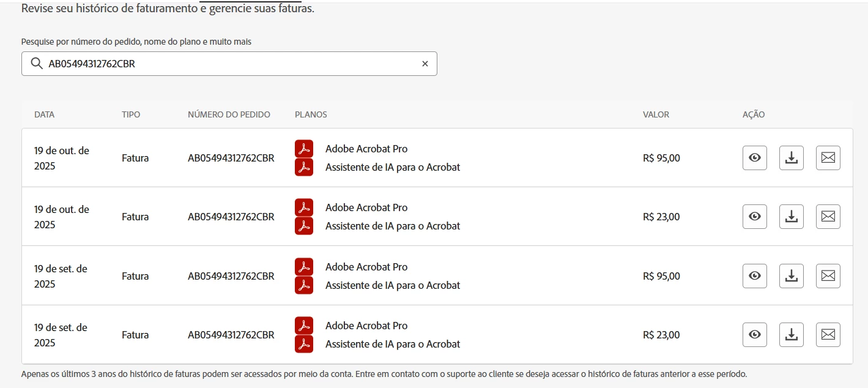Download the R$ 95,00 invoice from 19 de set.
The width and height of the screenshot is (868, 388).
(791, 276)
